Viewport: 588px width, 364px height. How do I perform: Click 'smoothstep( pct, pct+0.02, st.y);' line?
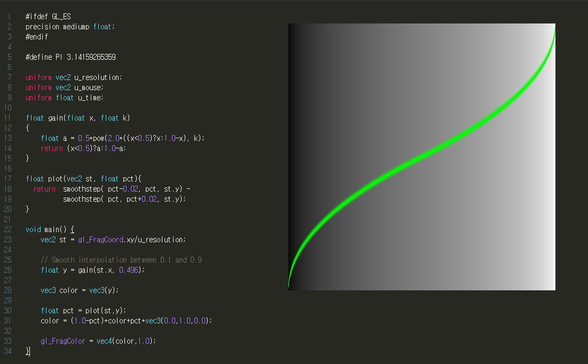pos(124,199)
